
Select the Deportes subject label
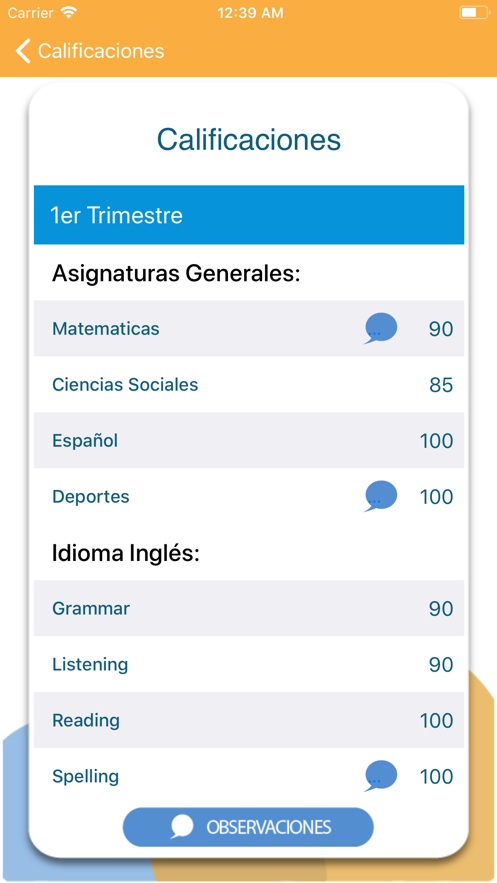coord(91,497)
